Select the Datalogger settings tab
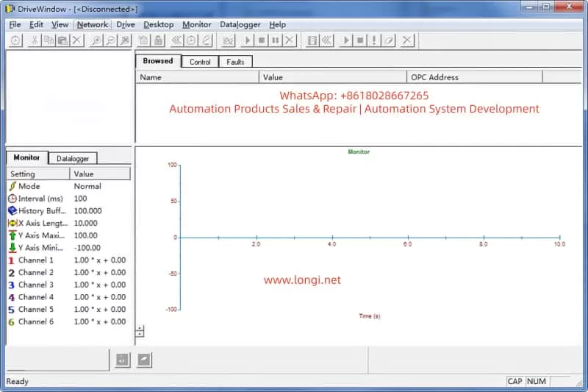Screen dimensions: 588x392 tap(73, 158)
